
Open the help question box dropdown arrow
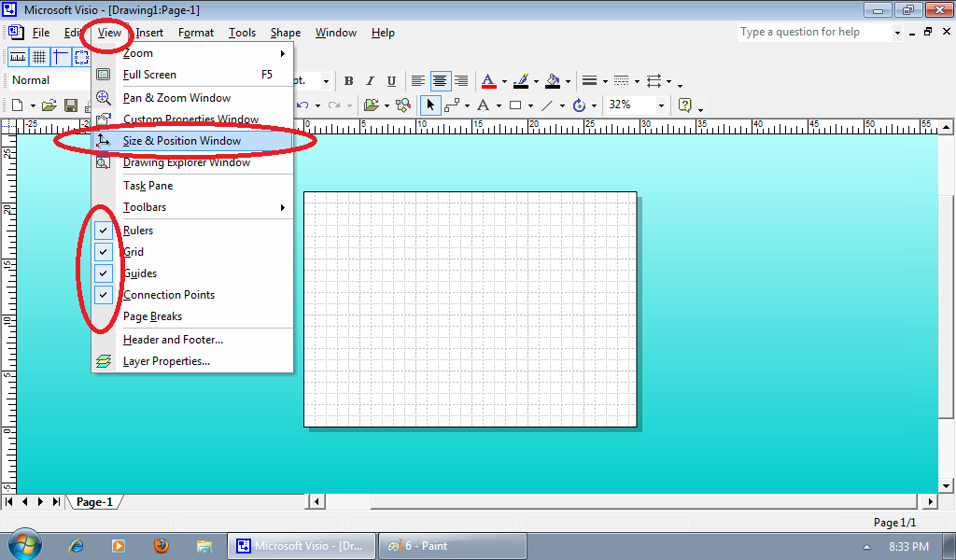pyautogui.click(x=897, y=33)
